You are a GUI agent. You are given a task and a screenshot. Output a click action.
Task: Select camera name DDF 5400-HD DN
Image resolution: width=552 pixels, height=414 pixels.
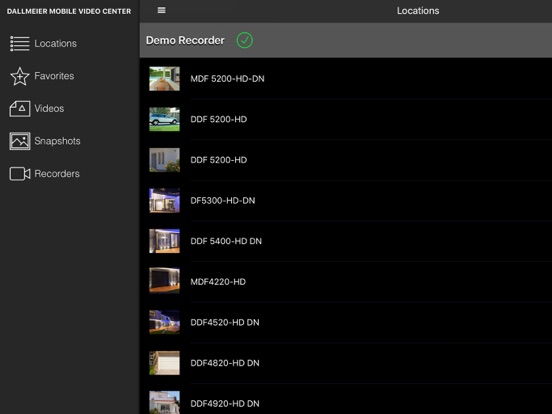[x=226, y=241]
